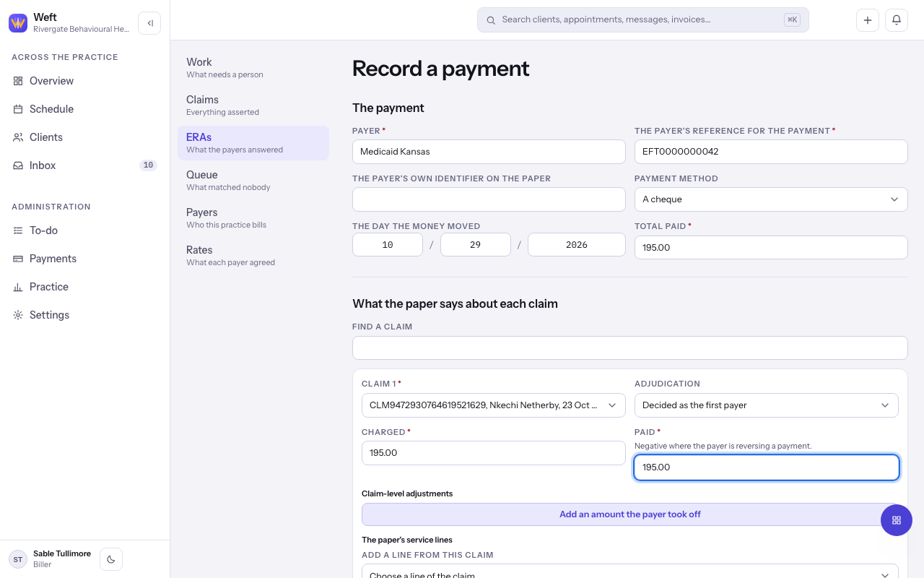Click the Inbox unread count badge
The height and width of the screenshot is (578, 924).
point(148,165)
